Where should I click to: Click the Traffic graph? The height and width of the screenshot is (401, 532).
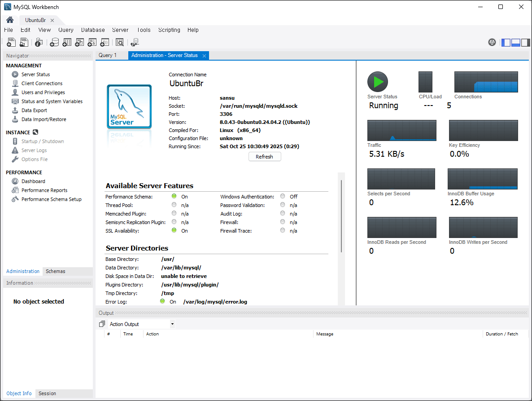click(x=402, y=130)
